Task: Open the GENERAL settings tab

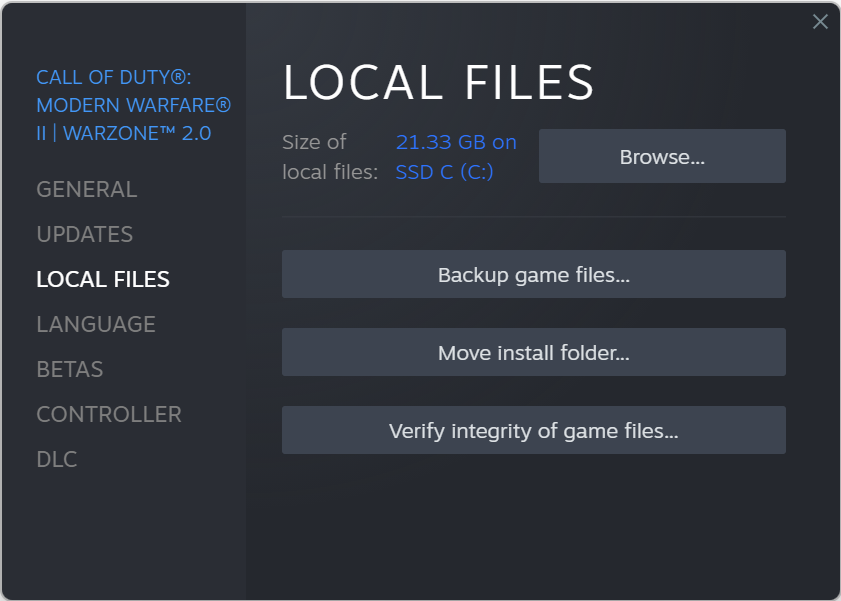Action: click(x=87, y=189)
